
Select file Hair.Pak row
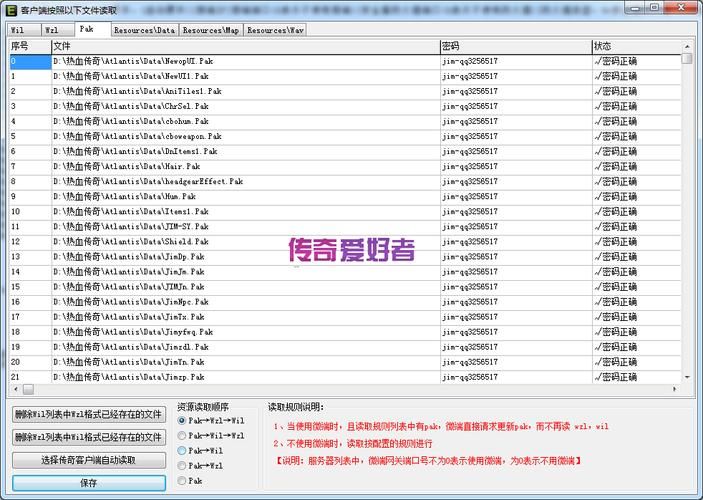pos(345,166)
